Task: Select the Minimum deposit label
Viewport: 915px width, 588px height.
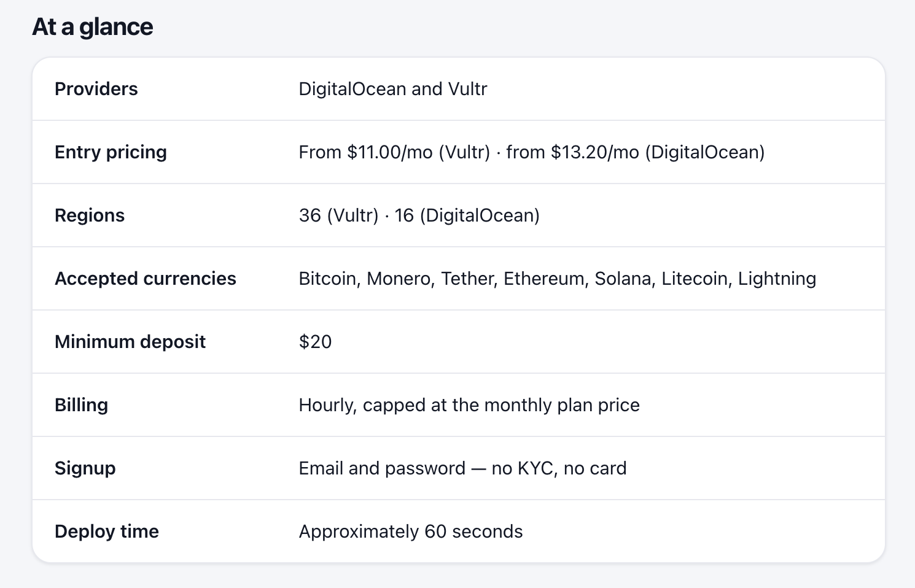Action: (x=130, y=342)
